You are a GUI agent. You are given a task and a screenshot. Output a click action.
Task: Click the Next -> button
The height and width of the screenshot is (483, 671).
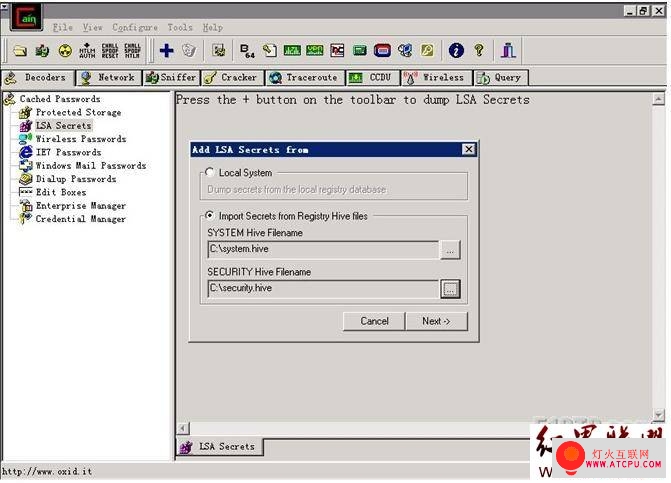coord(436,321)
